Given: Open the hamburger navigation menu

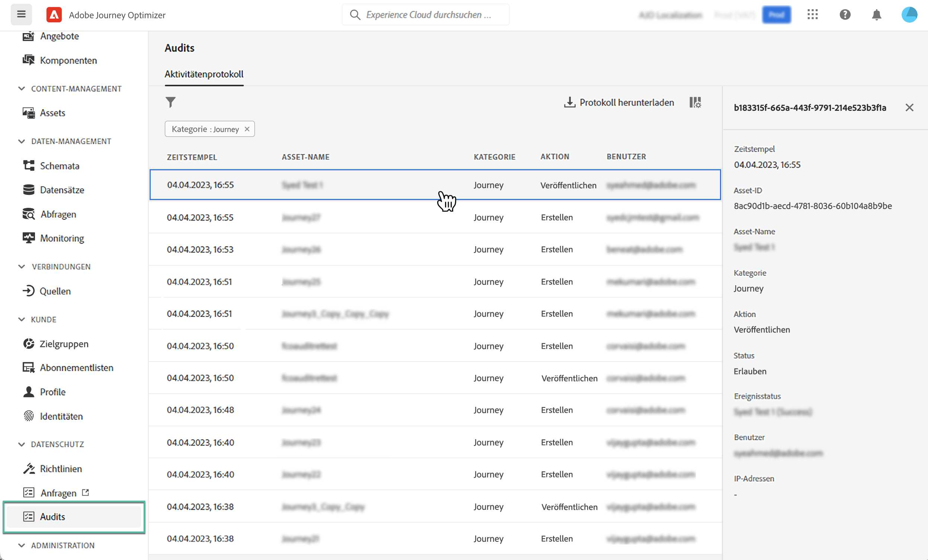Looking at the screenshot, I should 21,15.
